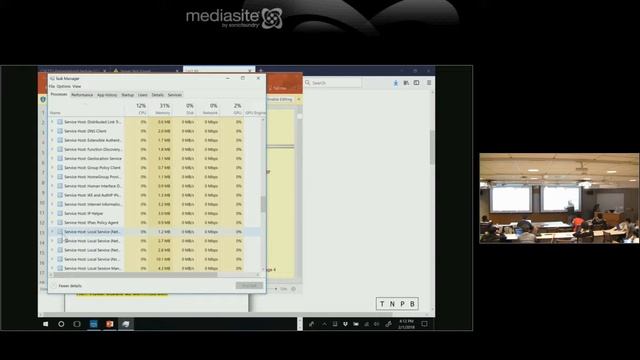Open the File menu in Task Manager
The height and width of the screenshot is (360, 640).
(52, 87)
